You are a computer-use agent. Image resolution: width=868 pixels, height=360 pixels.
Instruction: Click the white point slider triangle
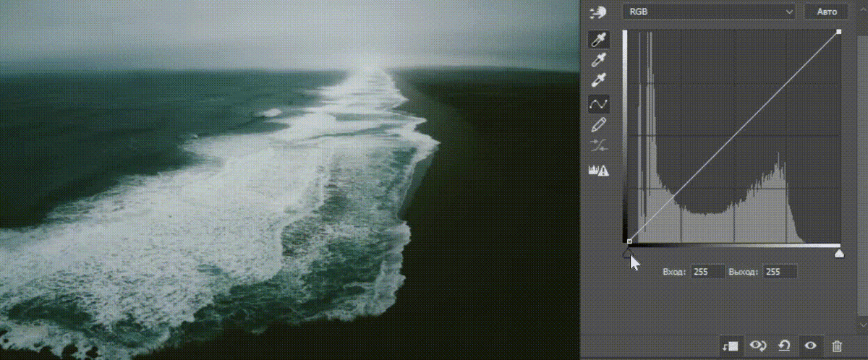pyautogui.click(x=839, y=253)
